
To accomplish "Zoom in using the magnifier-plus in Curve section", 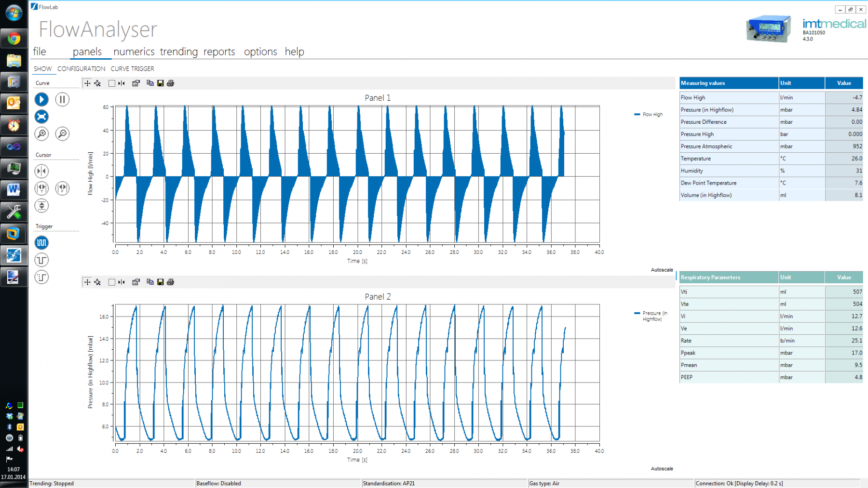I will coord(41,134).
